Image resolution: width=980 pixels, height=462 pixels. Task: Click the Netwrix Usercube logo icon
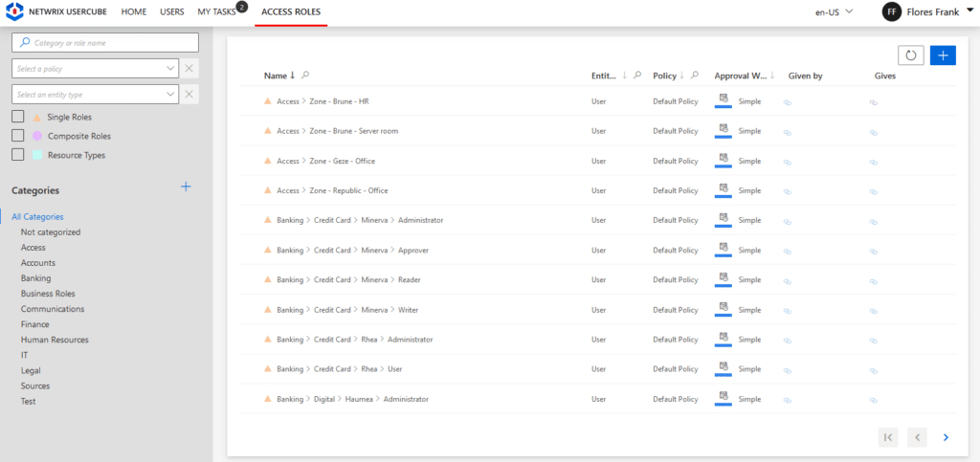click(x=14, y=11)
